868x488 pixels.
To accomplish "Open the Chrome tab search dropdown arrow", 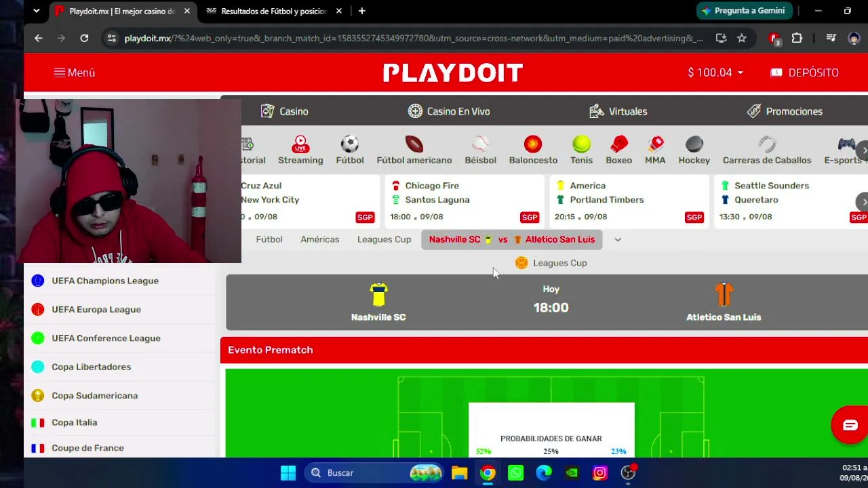I will [37, 11].
